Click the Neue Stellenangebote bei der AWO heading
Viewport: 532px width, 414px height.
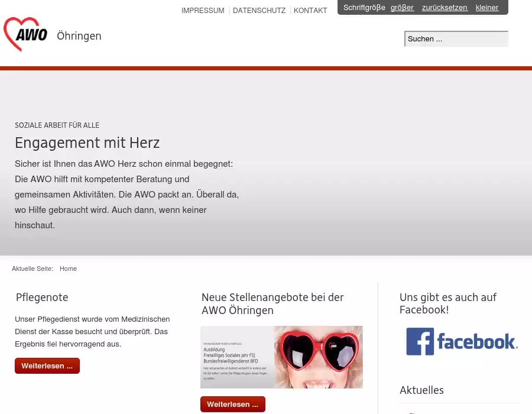pos(272,303)
